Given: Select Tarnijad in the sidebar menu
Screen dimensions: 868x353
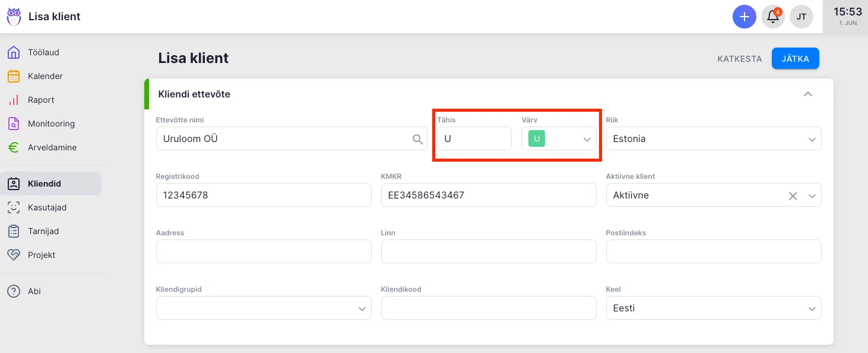Looking at the screenshot, I should tap(43, 231).
